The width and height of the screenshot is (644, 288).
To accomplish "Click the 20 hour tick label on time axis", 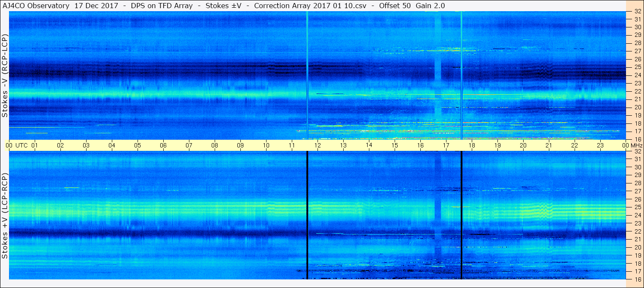I will (523, 146).
